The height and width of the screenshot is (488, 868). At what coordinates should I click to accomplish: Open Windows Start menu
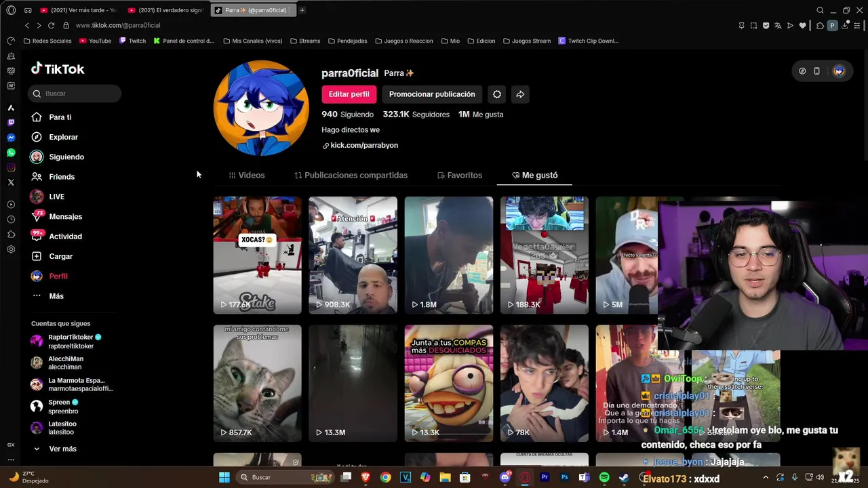pos(224,477)
